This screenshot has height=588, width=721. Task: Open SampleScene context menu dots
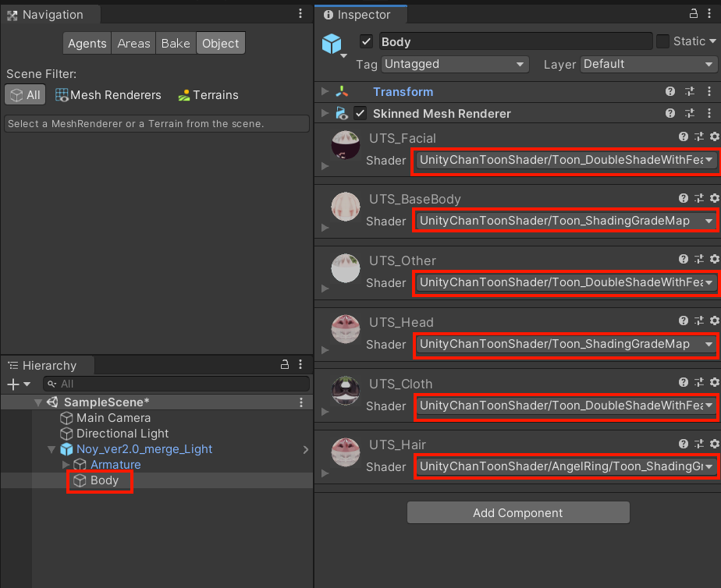click(301, 402)
